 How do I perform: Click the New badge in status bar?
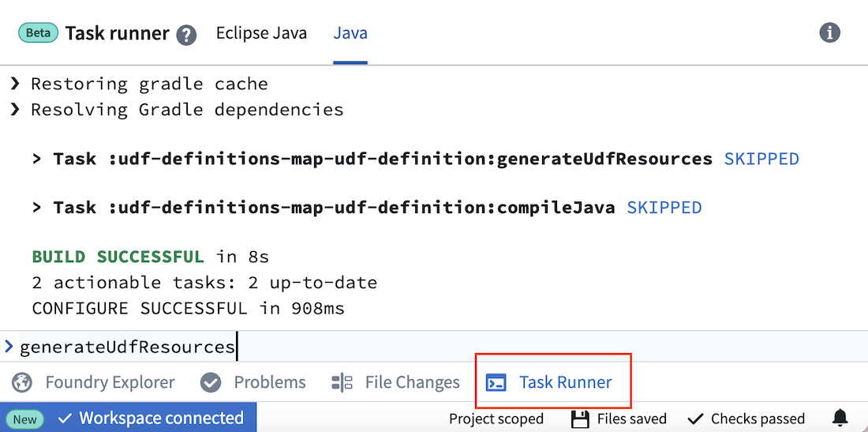[x=25, y=419]
